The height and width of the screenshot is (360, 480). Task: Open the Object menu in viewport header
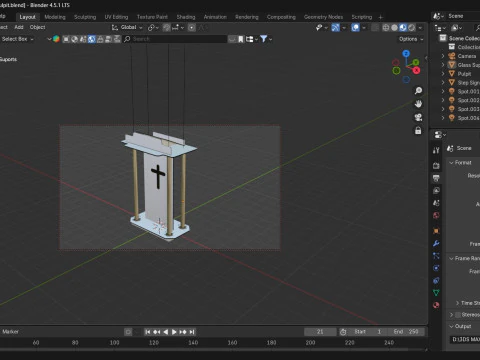click(x=37, y=27)
